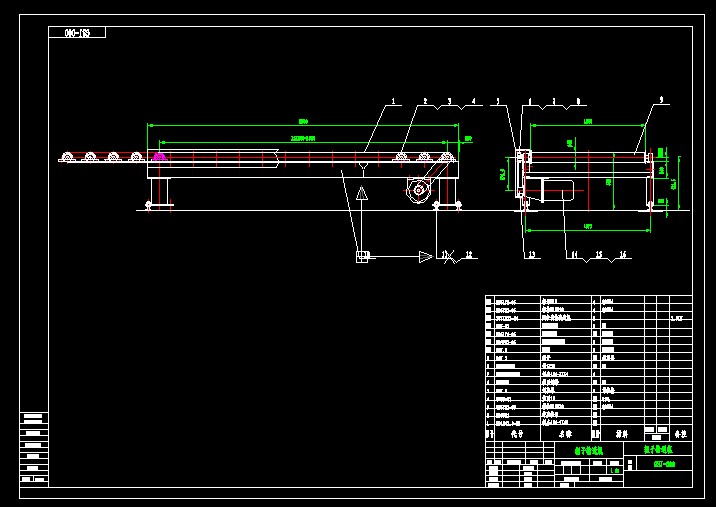Click part callout number 1 above the conveyor
This screenshot has width=716, height=507.
pyautogui.click(x=393, y=101)
